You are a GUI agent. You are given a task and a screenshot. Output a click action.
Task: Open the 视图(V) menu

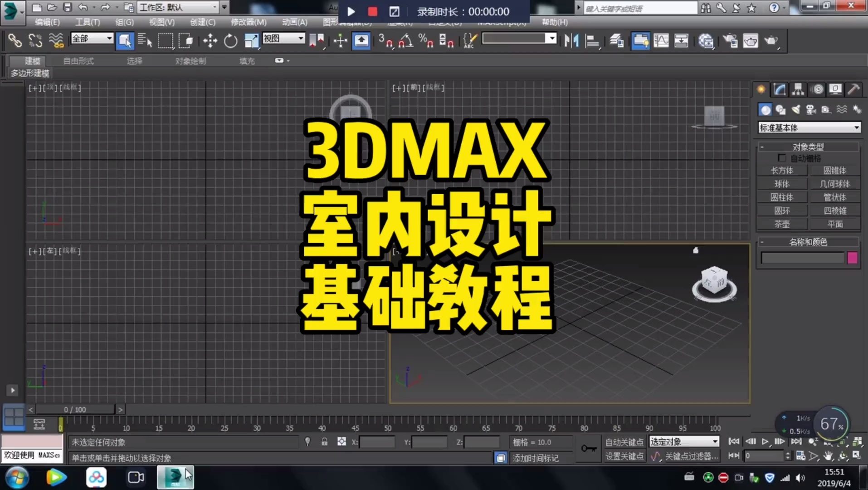(x=162, y=22)
